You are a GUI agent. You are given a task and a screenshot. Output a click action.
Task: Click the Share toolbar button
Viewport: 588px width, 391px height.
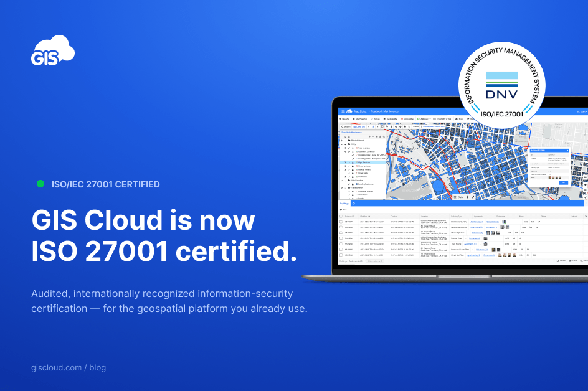(x=459, y=119)
